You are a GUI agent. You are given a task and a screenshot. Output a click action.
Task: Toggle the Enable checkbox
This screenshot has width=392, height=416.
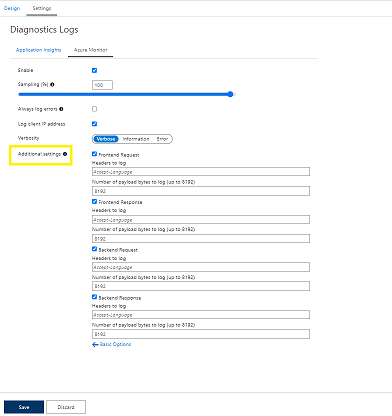94,70
